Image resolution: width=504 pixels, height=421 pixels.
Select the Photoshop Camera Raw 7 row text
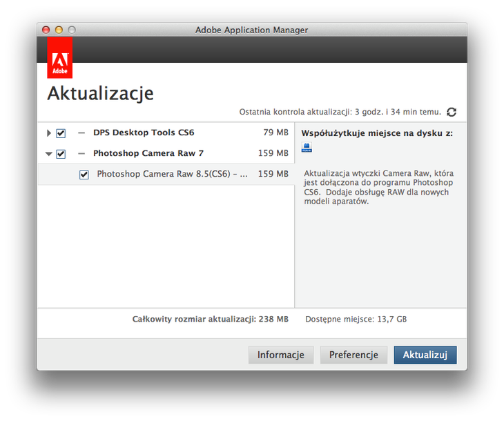pyautogui.click(x=148, y=153)
